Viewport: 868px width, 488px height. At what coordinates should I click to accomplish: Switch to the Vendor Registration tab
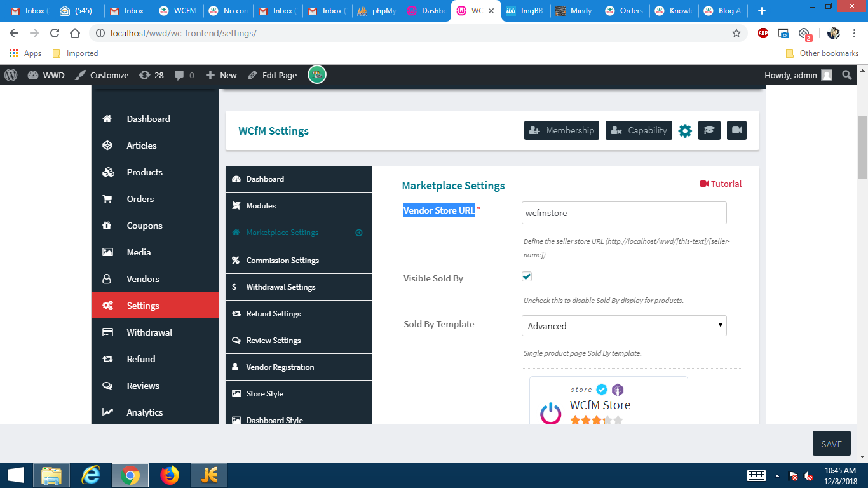[299, 367]
